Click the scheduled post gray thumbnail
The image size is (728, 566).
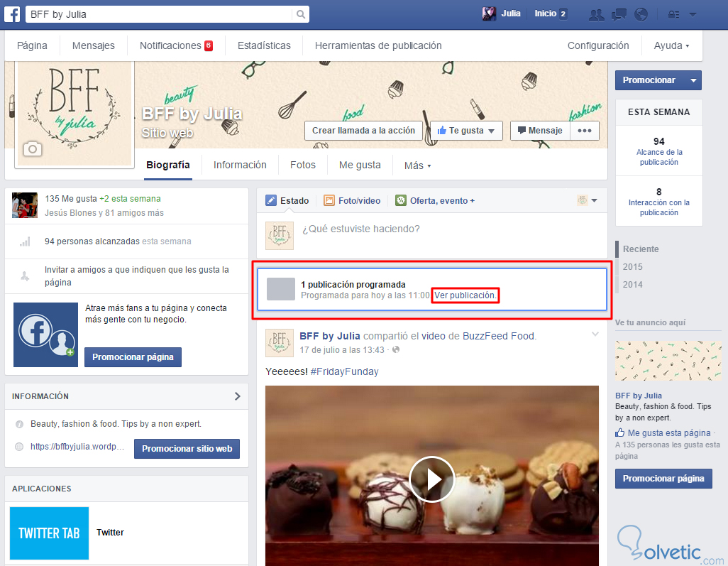pos(281,289)
